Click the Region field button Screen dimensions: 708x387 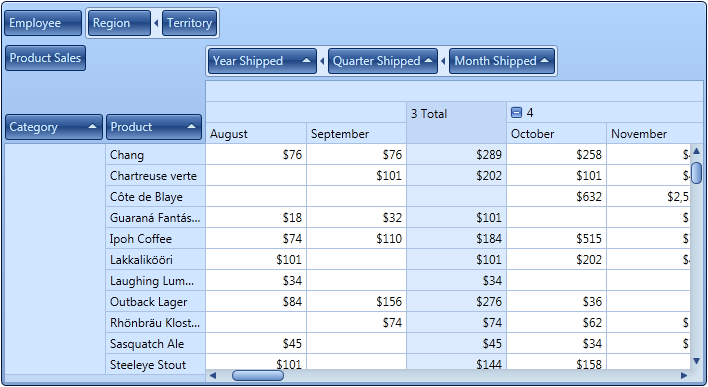click(x=119, y=23)
